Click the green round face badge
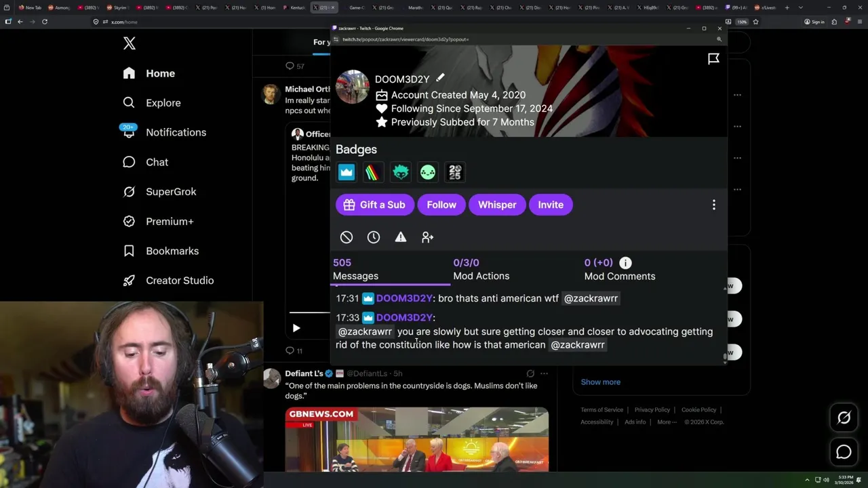 coord(428,172)
